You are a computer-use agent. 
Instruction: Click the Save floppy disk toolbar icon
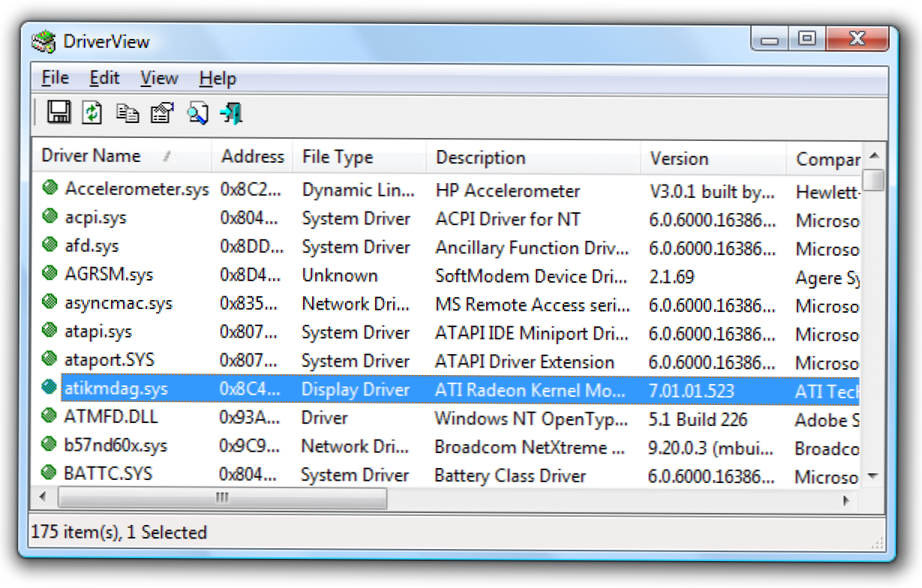(59, 113)
